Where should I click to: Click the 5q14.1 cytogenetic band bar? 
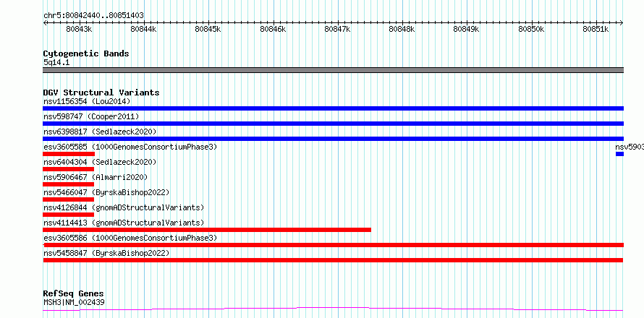[333, 70]
